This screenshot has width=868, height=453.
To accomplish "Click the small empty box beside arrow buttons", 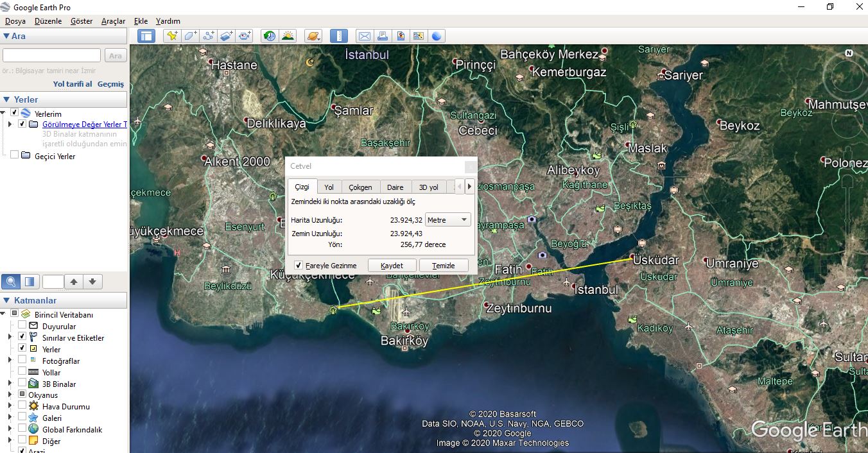I will click(53, 281).
